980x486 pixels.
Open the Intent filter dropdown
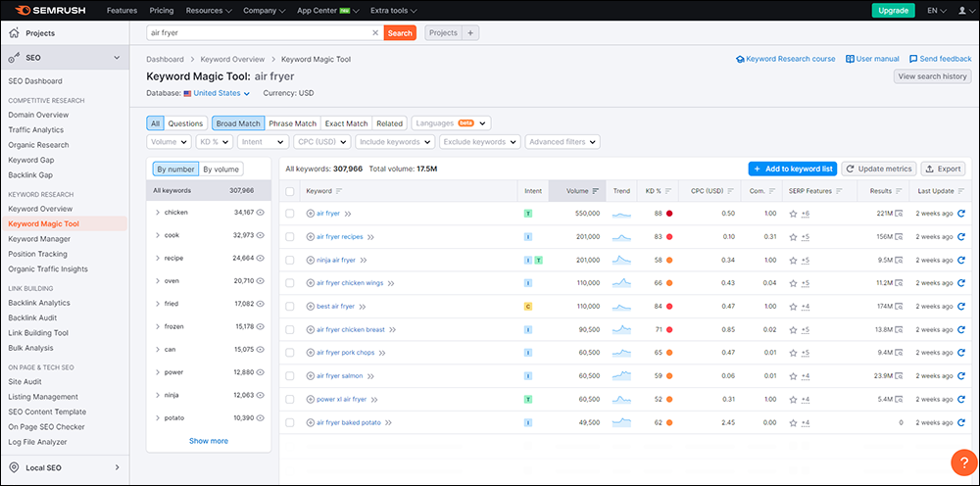(263, 142)
